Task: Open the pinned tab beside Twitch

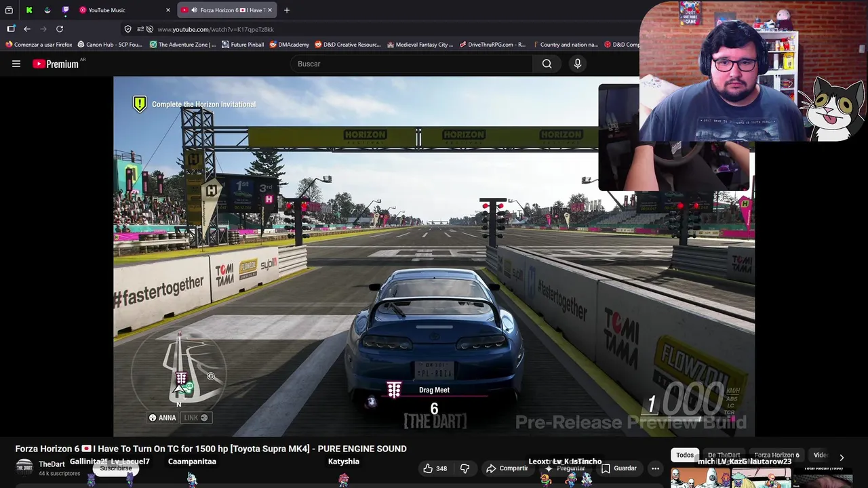Action: 47,10
